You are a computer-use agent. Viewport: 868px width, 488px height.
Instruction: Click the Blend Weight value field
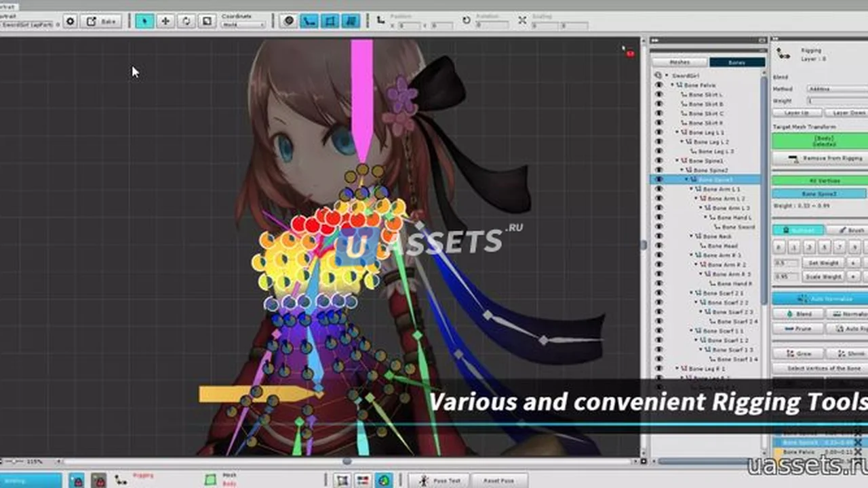click(x=837, y=100)
